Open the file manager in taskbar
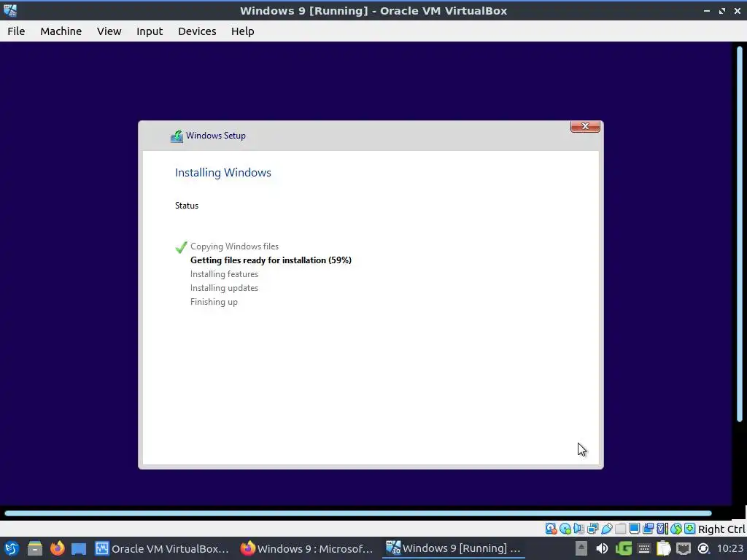 35,548
